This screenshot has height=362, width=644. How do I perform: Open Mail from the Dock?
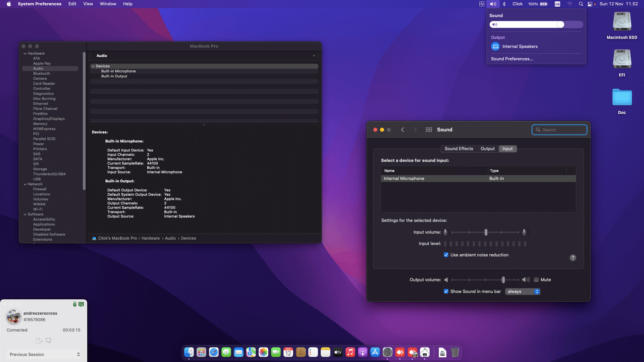[238, 352]
